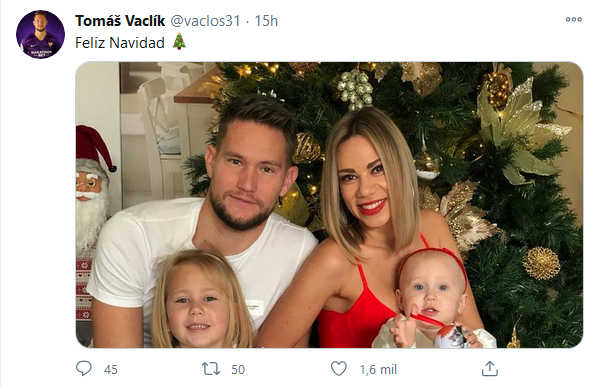Select the Feliz Navidad tweet text
The height and width of the screenshot is (388, 598).
pyautogui.click(x=120, y=42)
